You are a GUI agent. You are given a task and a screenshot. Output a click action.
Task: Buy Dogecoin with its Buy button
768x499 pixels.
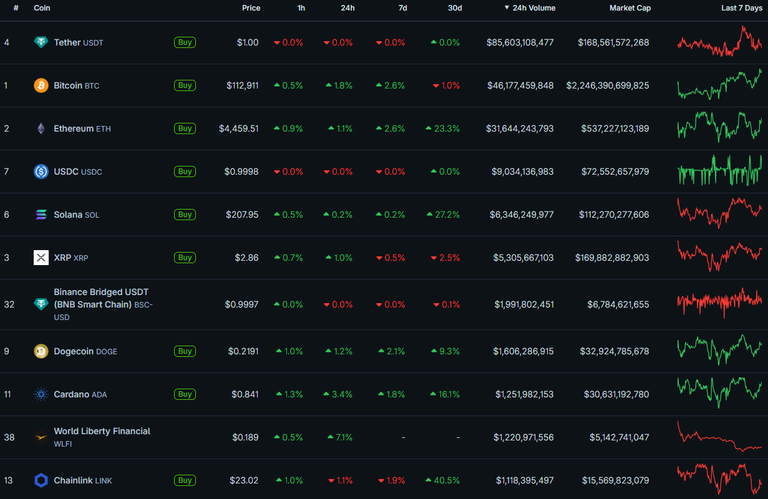point(185,351)
